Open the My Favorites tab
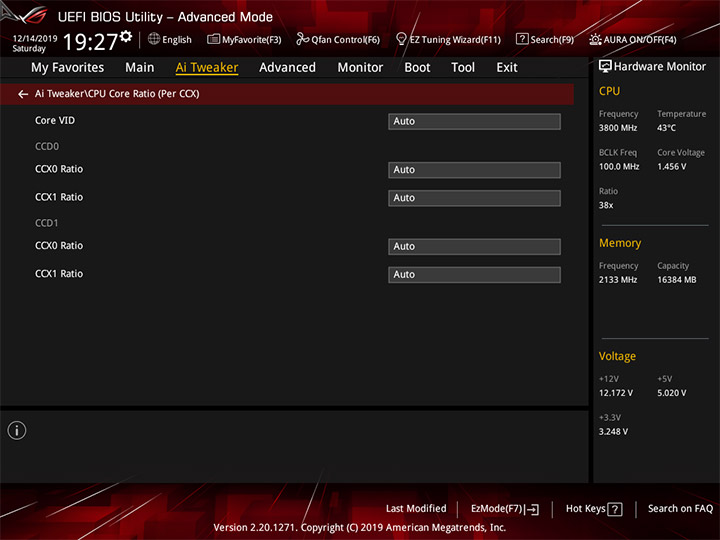This screenshot has height=540, width=720. click(x=68, y=68)
